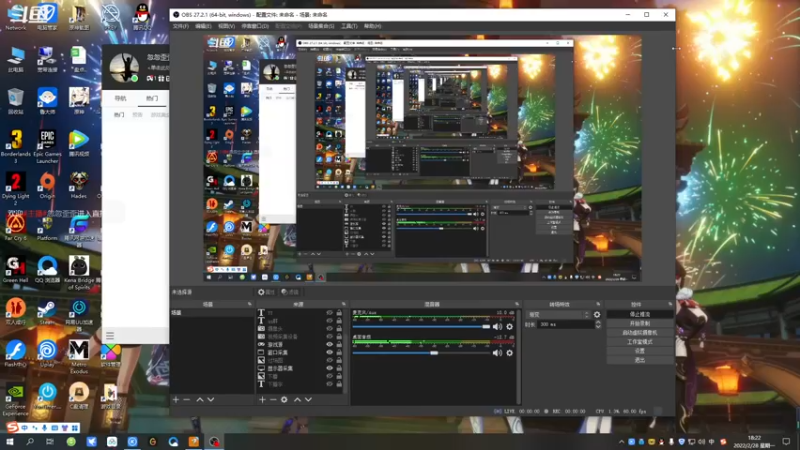Pop out the Controls dock panel
Screen dimensions: 800x450
pos(670,304)
